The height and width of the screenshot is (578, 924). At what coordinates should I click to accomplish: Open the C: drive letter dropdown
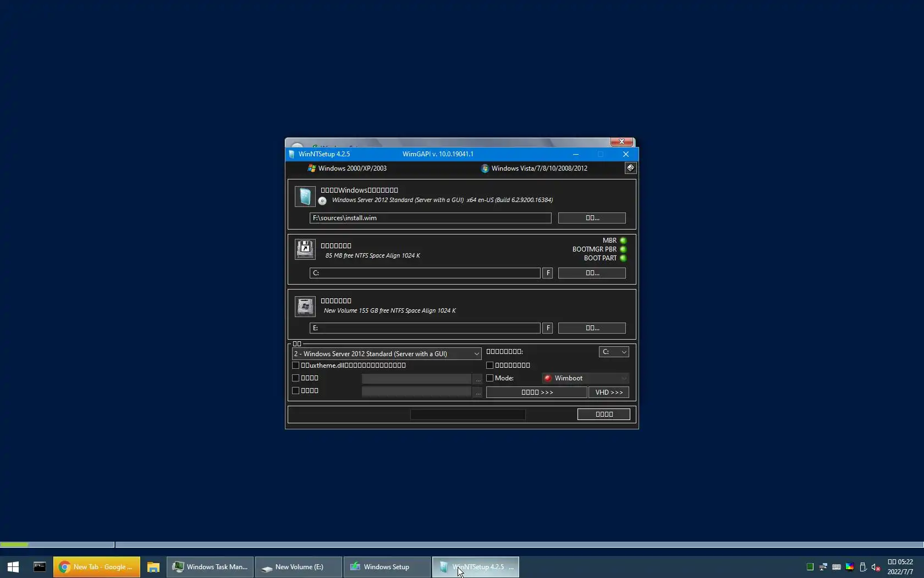tap(614, 352)
